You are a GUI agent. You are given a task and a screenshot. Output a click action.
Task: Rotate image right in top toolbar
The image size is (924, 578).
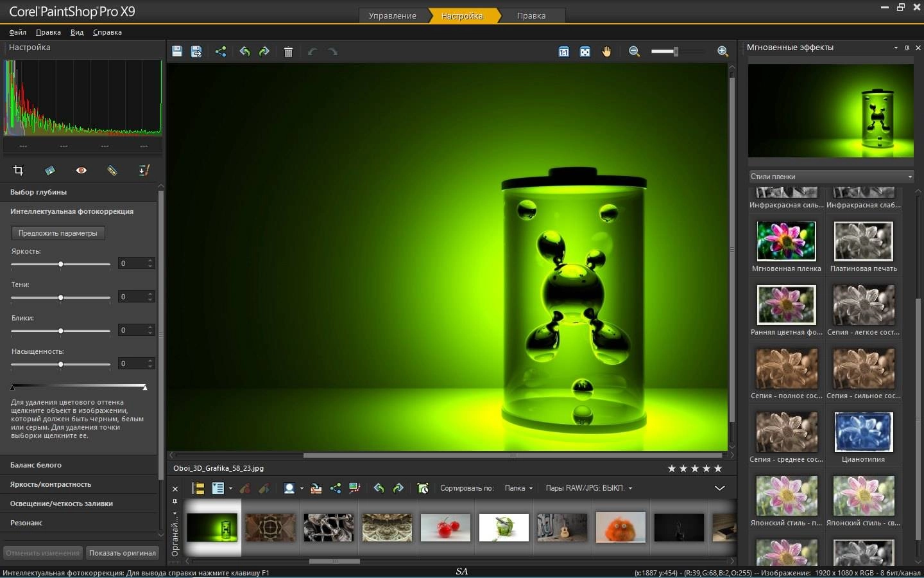(x=264, y=51)
